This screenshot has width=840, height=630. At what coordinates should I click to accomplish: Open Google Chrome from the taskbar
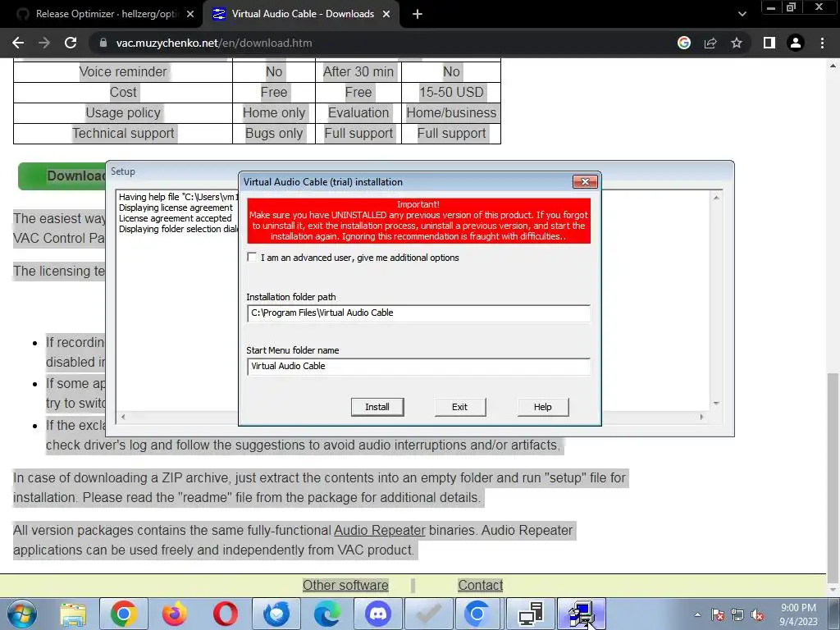(124, 614)
